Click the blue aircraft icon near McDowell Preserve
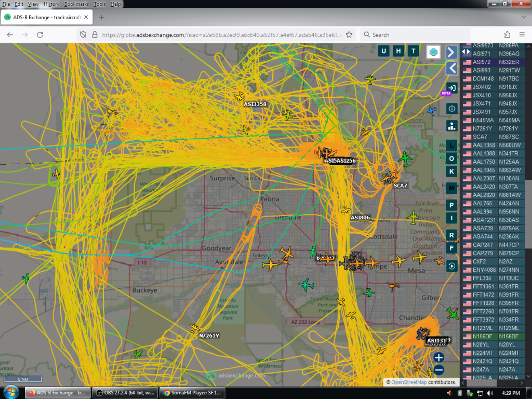The image size is (532, 399). click(431, 110)
